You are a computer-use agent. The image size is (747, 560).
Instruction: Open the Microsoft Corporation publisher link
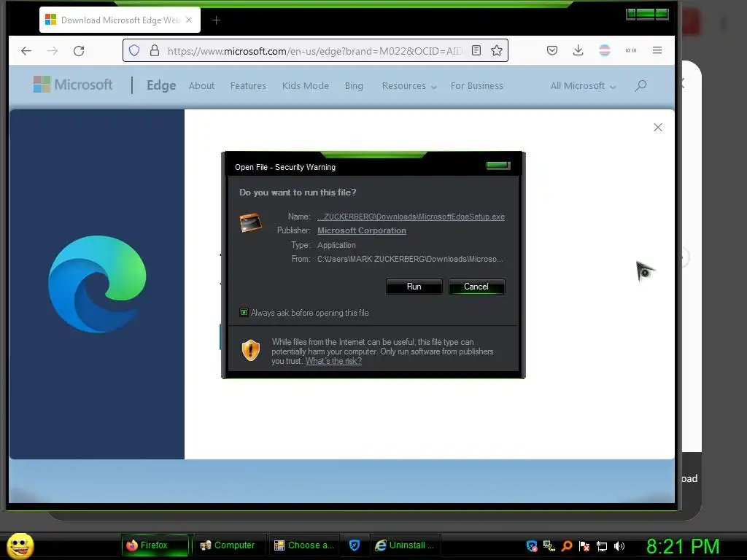pyautogui.click(x=362, y=230)
